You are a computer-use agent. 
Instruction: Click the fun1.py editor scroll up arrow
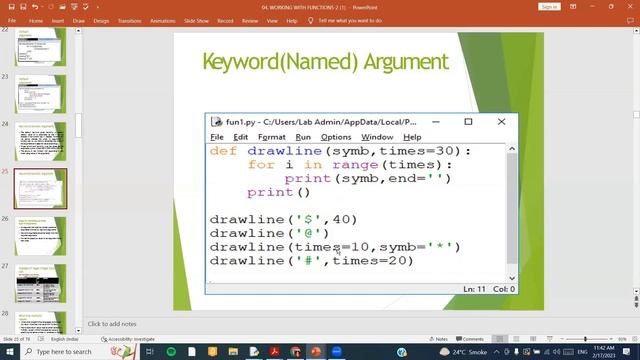[x=512, y=149]
